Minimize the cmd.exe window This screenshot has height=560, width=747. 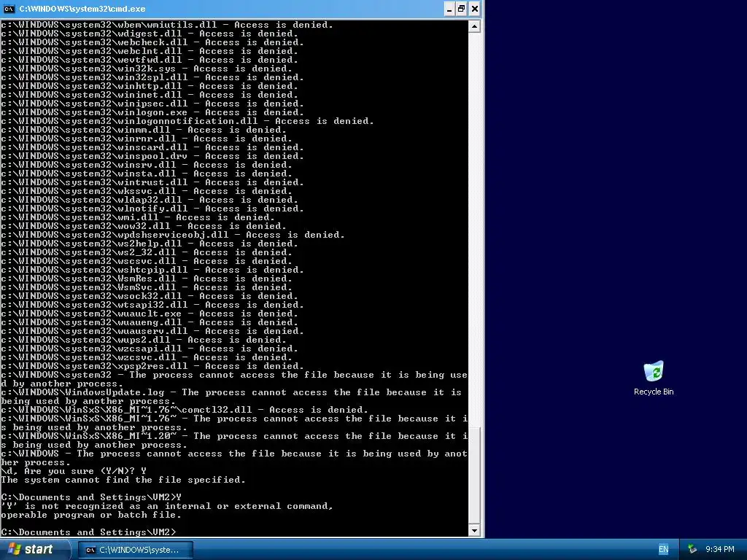click(x=449, y=9)
